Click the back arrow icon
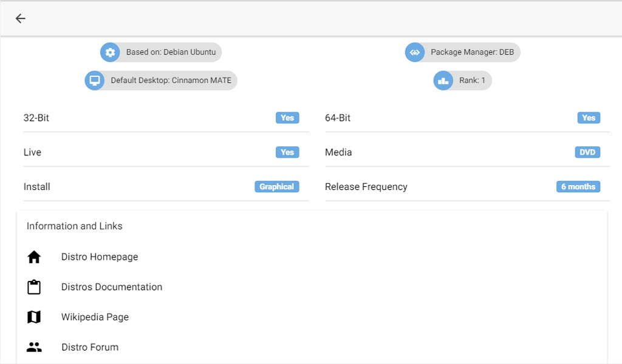 pyautogui.click(x=21, y=18)
